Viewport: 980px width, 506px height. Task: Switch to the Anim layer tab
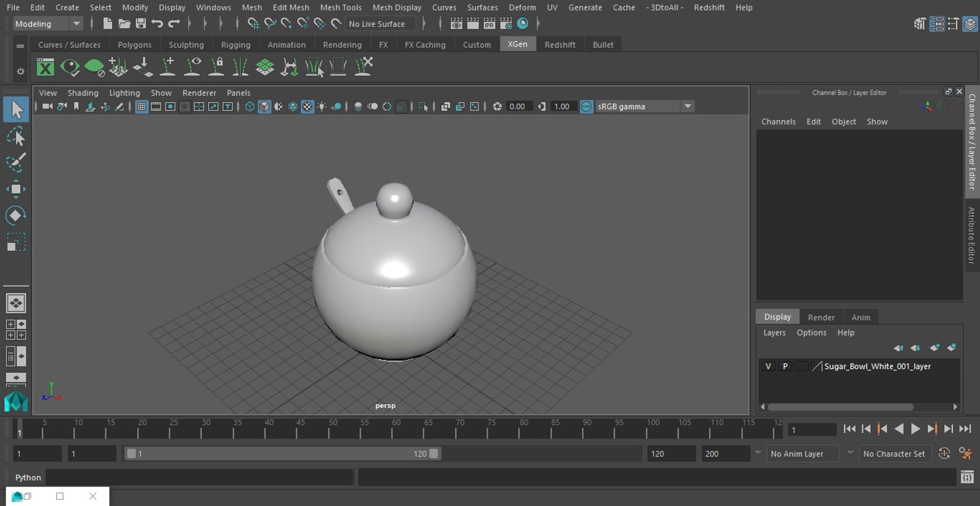tap(861, 317)
